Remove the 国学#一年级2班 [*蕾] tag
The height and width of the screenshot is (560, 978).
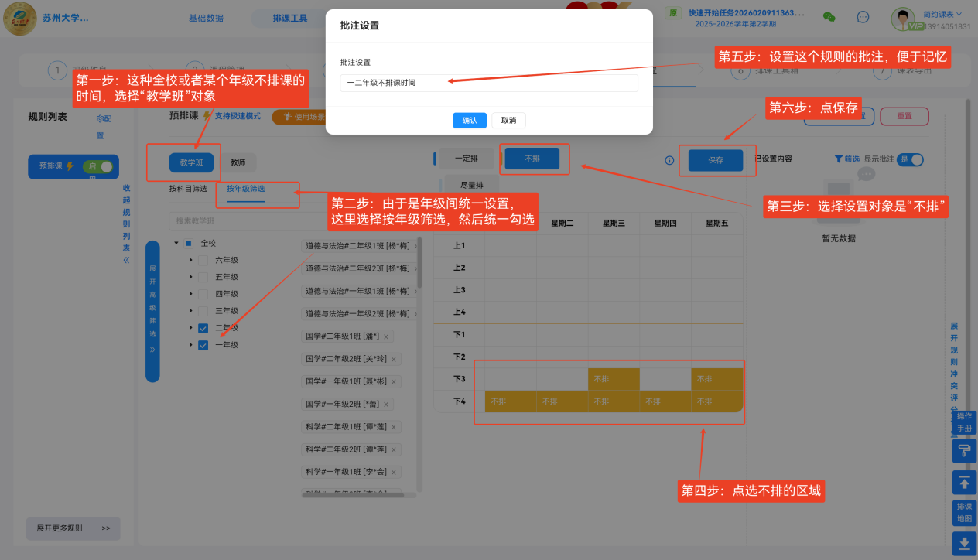point(386,404)
